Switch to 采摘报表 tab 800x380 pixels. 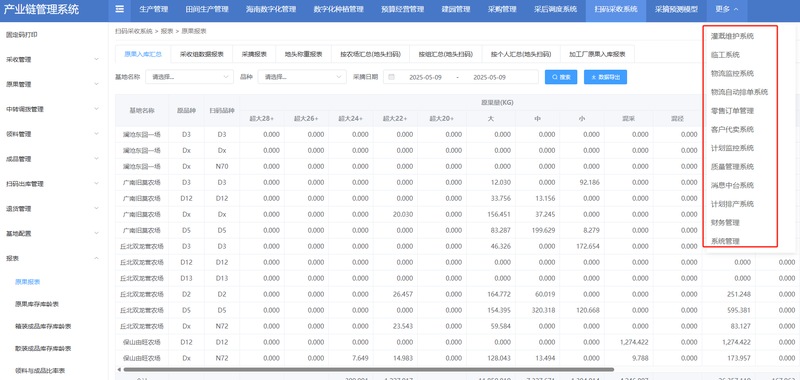(254, 54)
